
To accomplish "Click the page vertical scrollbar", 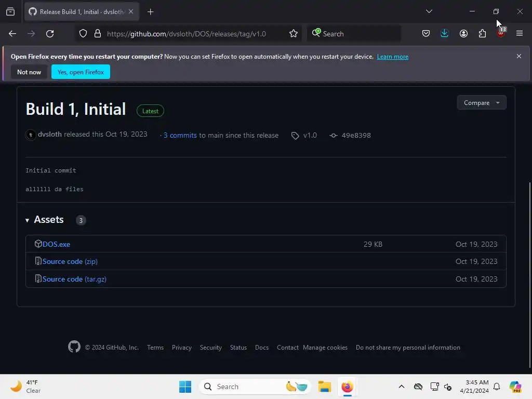I will pyautogui.click(x=530, y=275).
